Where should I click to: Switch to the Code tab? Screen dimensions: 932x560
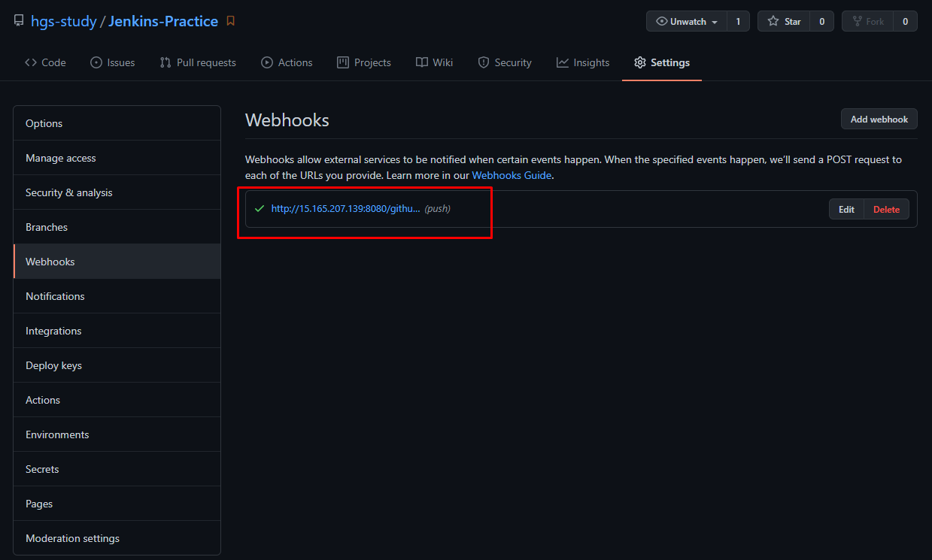point(45,62)
